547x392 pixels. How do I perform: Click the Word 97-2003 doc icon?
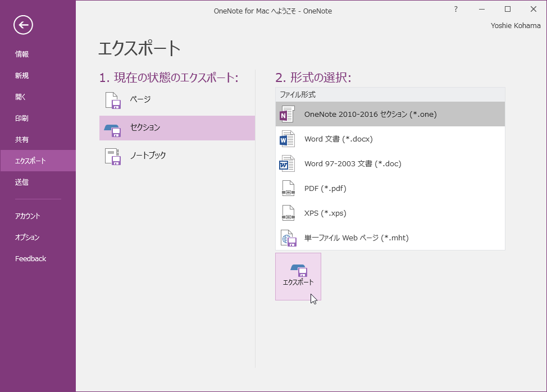pos(287,163)
